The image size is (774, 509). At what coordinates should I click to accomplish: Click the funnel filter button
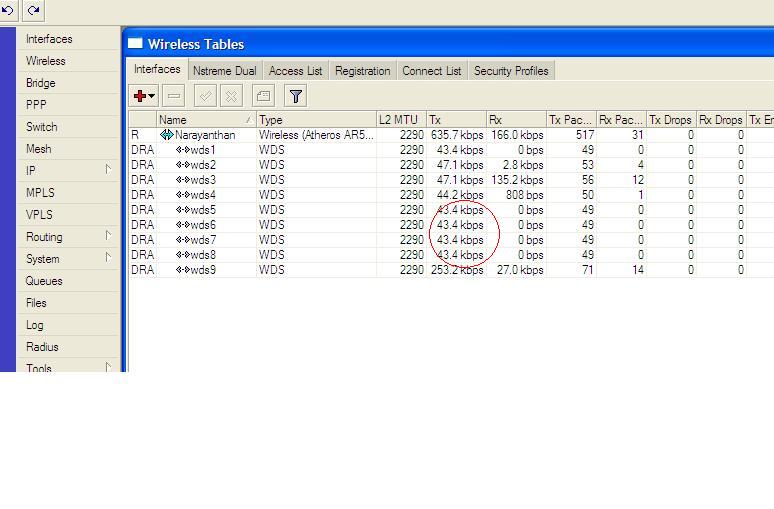click(296, 96)
